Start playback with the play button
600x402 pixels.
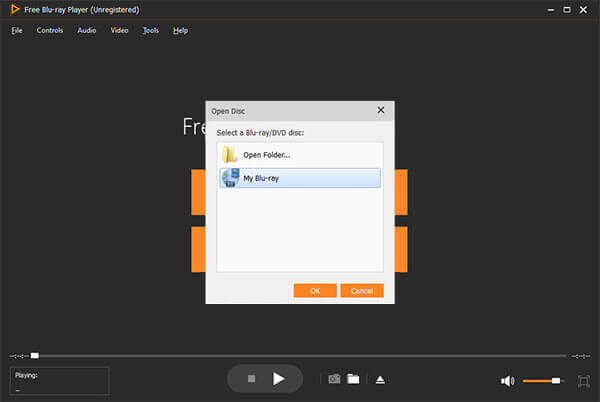click(x=279, y=379)
